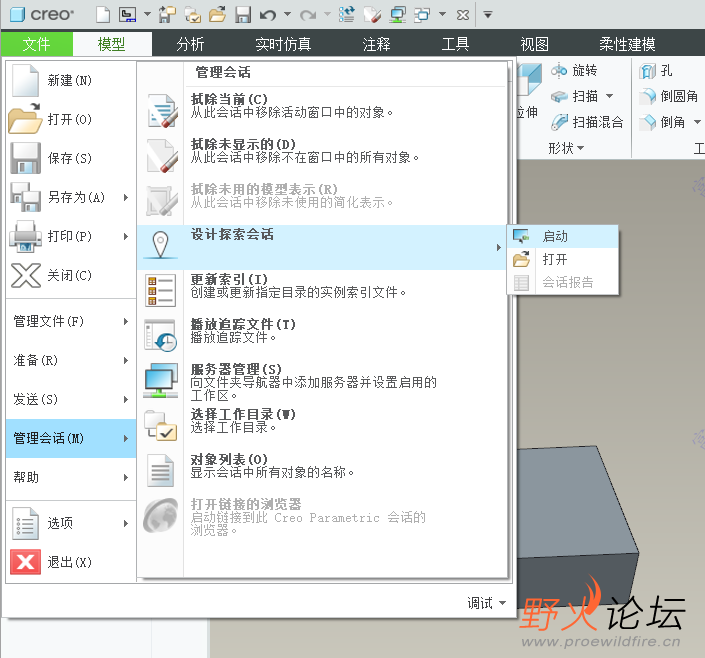Image resolution: width=705 pixels, height=658 pixels.
Task: Open the customize quick access toolbar dropdown
Action: 488,15
